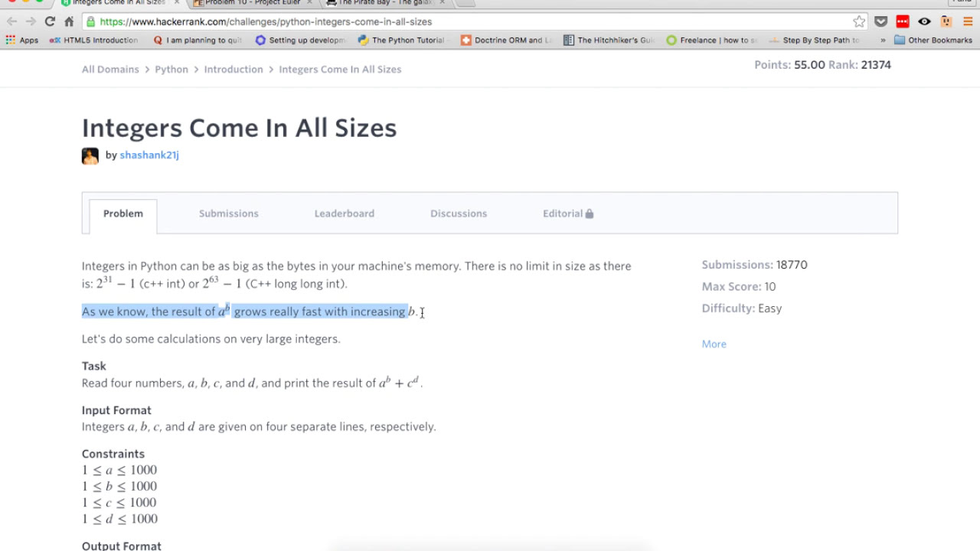This screenshot has width=980, height=551.
Task: Click the Submissions: 18770 statistic
Action: (755, 265)
